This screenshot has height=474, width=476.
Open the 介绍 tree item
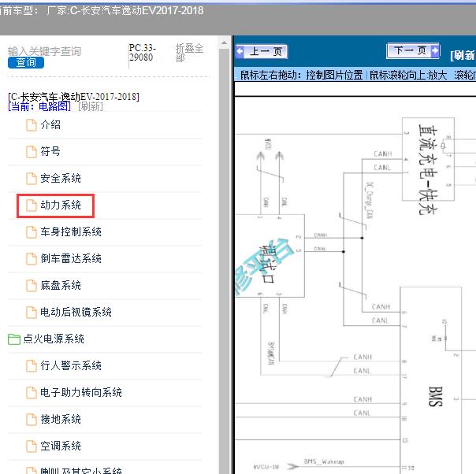point(50,124)
